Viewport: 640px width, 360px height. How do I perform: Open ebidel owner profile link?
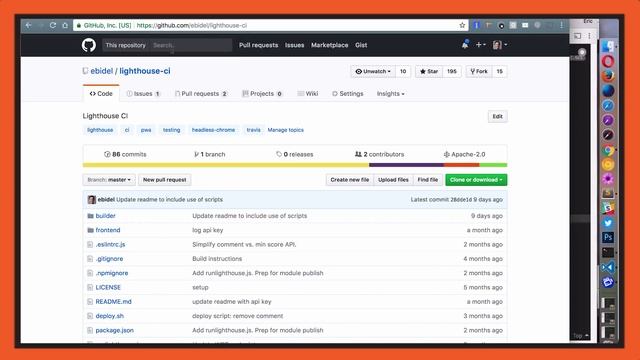102,71
